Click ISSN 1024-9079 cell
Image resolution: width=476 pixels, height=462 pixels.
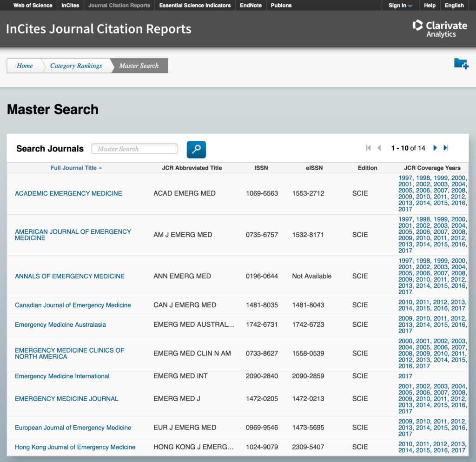[x=262, y=447]
